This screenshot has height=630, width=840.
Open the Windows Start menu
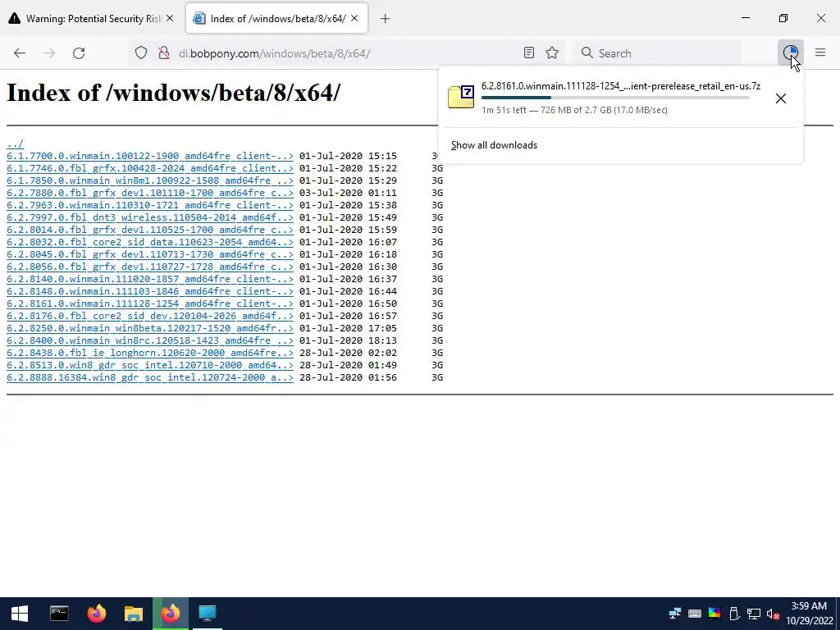[x=20, y=614]
